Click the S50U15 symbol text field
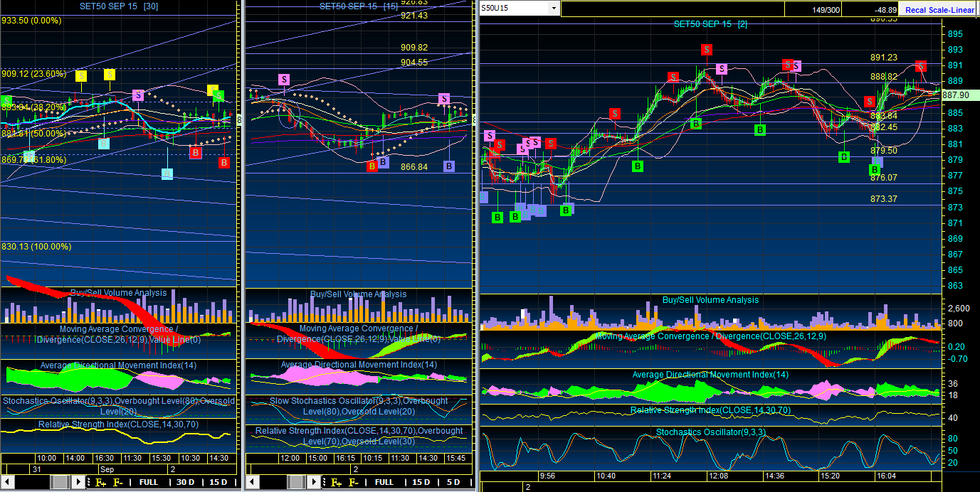This screenshot has width=980, height=492. click(x=515, y=9)
